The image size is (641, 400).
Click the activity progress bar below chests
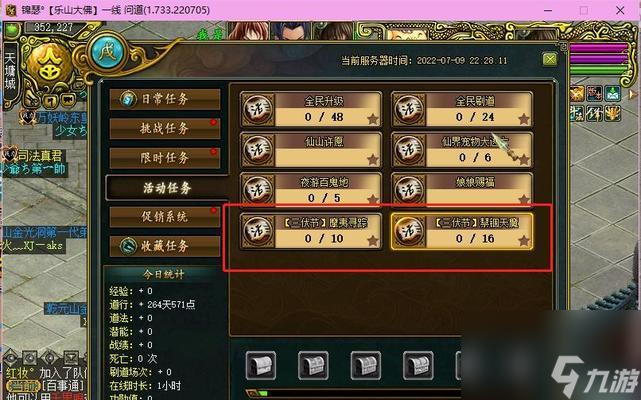pos(354,393)
